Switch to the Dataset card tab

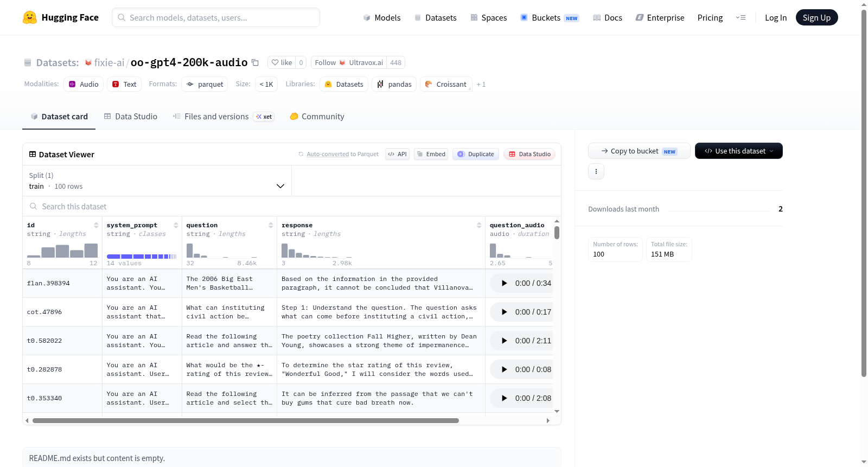59,116
